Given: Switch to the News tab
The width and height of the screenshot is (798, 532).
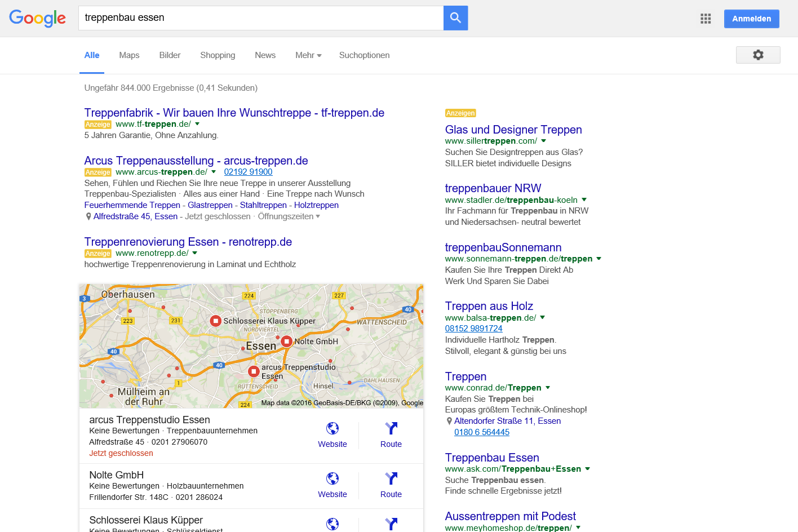Looking at the screenshot, I should pyautogui.click(x=265, y=55).
